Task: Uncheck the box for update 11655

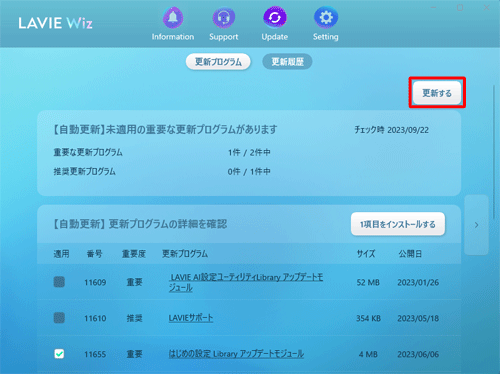Action: [59, 354]
